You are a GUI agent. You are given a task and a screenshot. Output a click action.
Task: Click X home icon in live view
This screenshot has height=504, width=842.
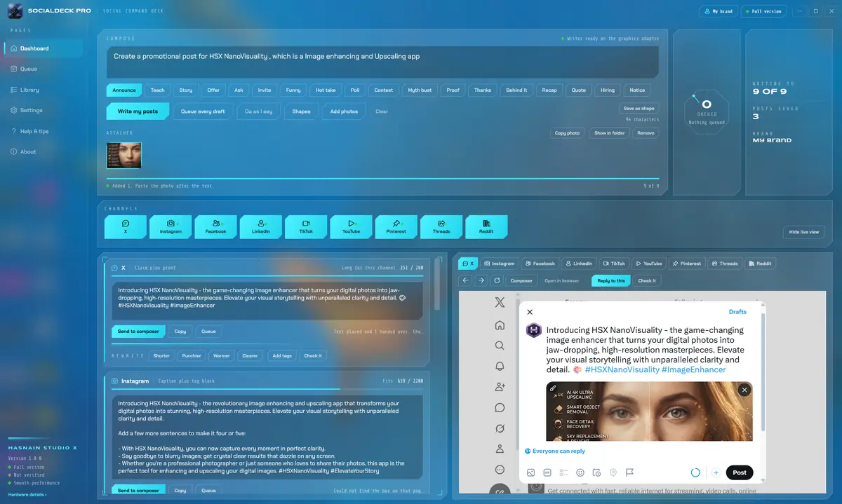click(500, 325)
